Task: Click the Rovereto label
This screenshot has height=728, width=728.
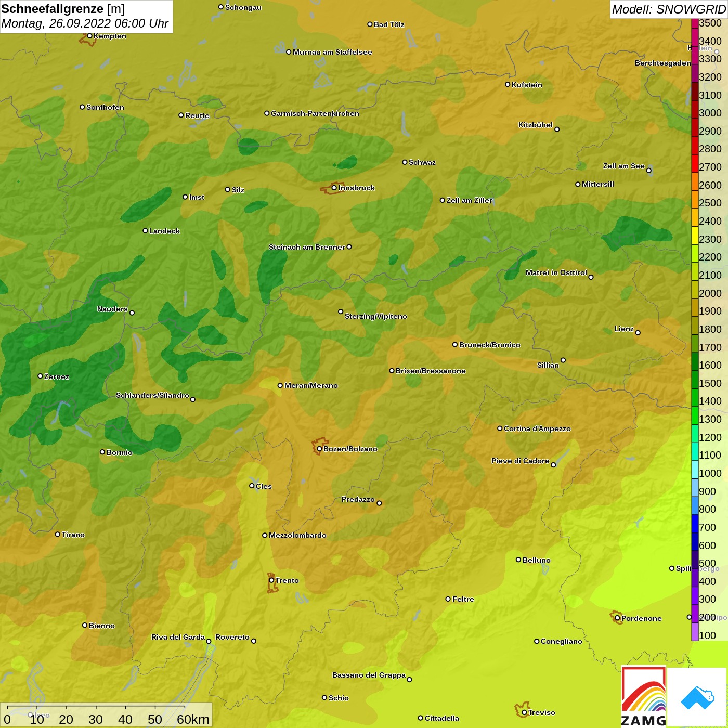Action: [232, 637]
